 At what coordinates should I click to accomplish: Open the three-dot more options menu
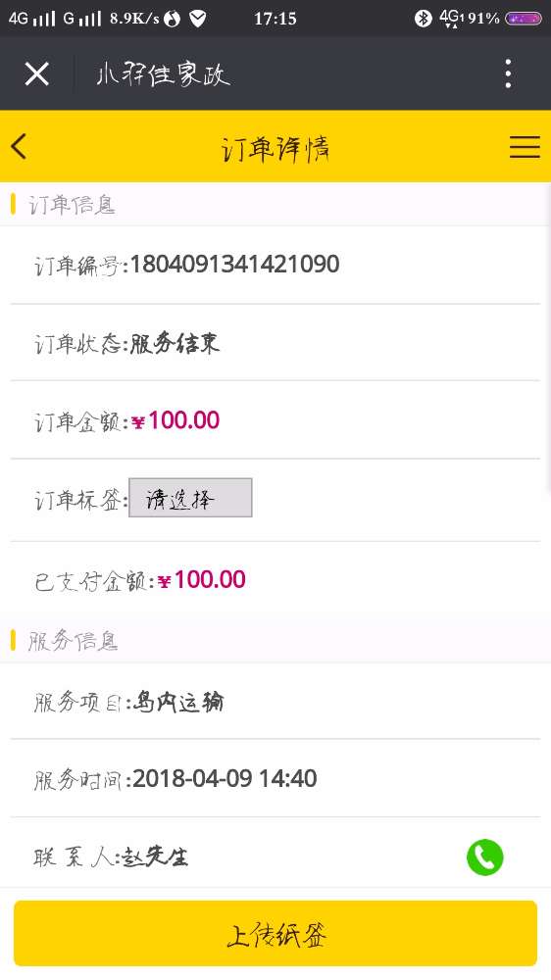point(509,73)
